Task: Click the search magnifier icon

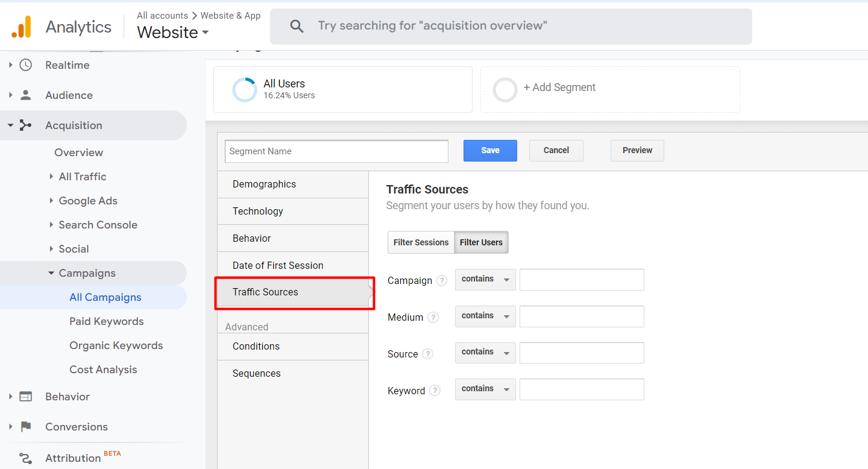Action: (x=297, y=26)
